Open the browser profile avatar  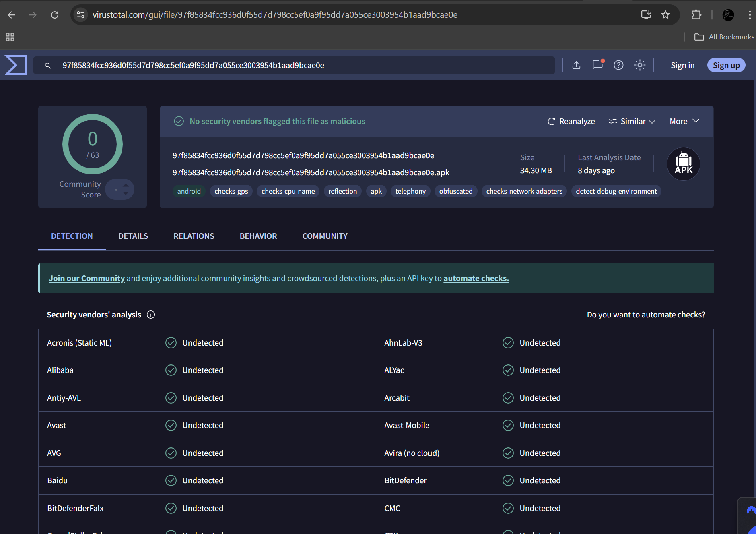click(x=728, y=15)
